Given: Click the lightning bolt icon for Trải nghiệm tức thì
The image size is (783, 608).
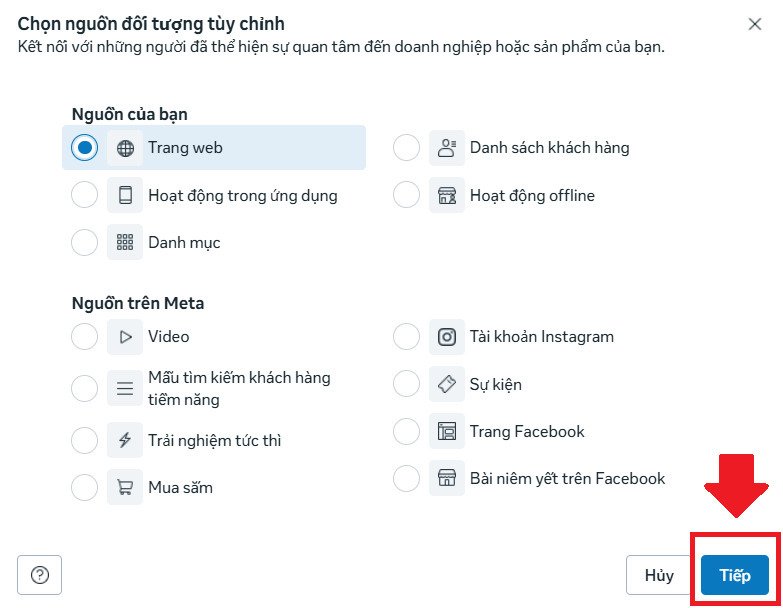Looking at the screenshot, I should pyautogui.click(x=125, y=440).
